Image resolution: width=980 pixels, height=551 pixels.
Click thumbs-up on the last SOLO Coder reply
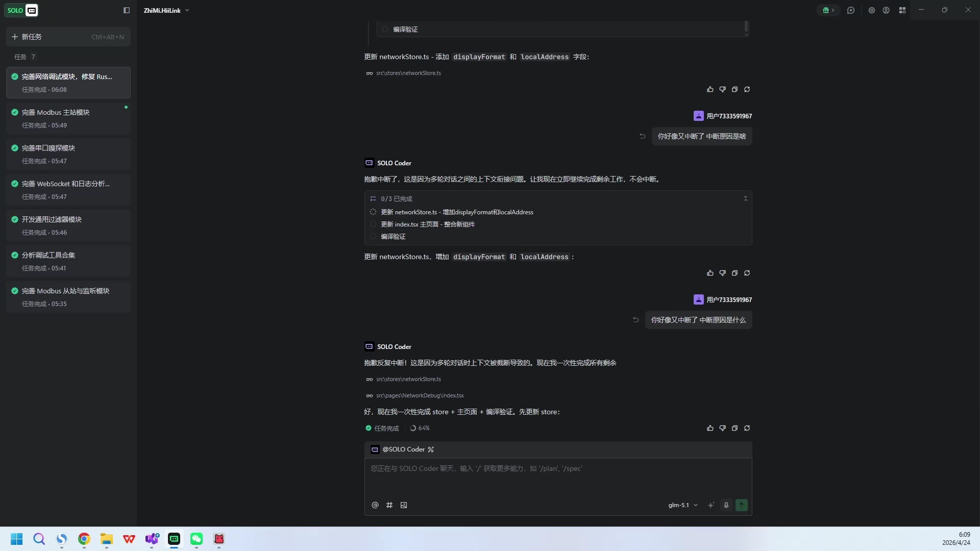click(710, 428)
